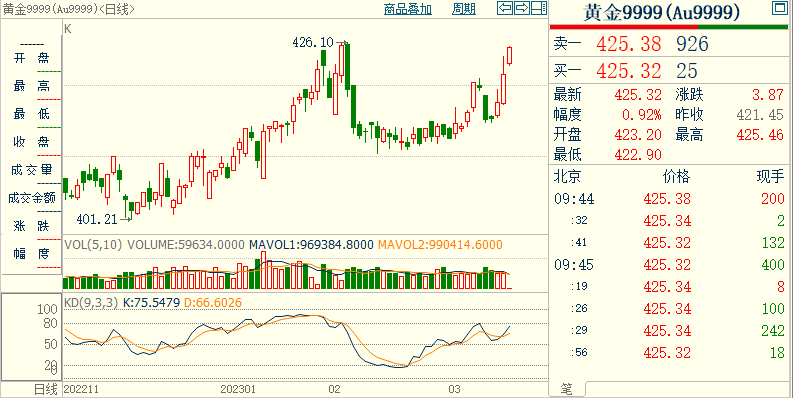
Task: Click the right arrow navigation icon
Action: pyautogui.click(x=522, y=8)
